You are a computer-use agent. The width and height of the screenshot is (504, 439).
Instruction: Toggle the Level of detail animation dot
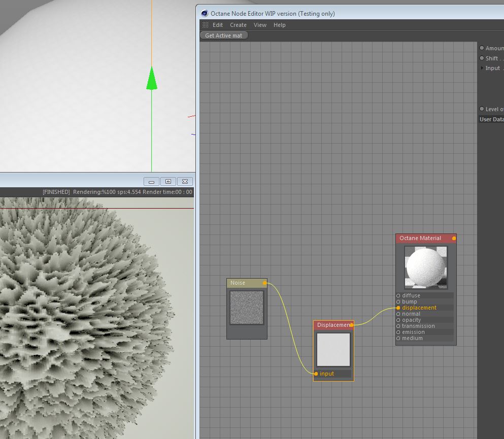(482, 109)
